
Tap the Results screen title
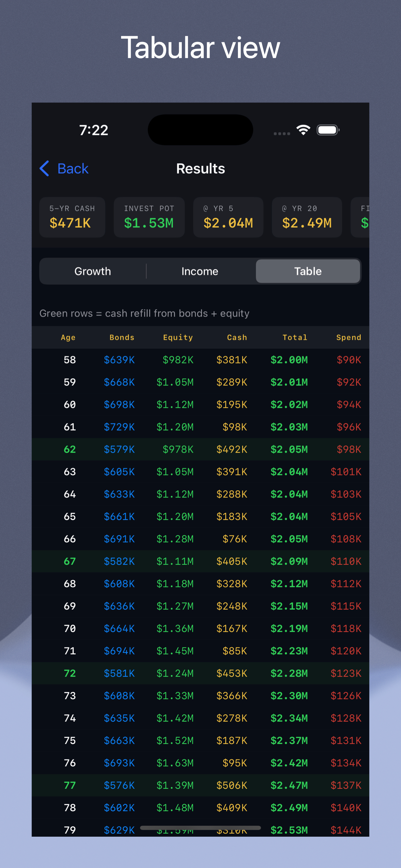200,169
